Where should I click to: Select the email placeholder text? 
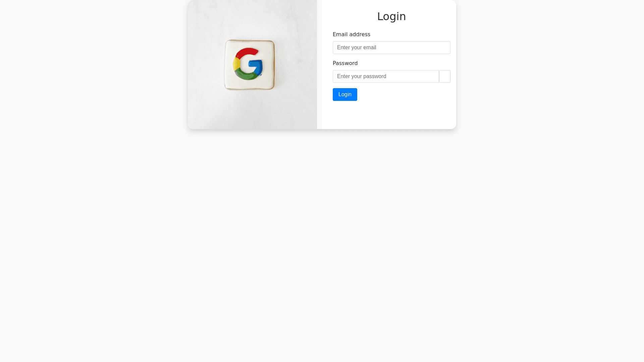[357, 48]
